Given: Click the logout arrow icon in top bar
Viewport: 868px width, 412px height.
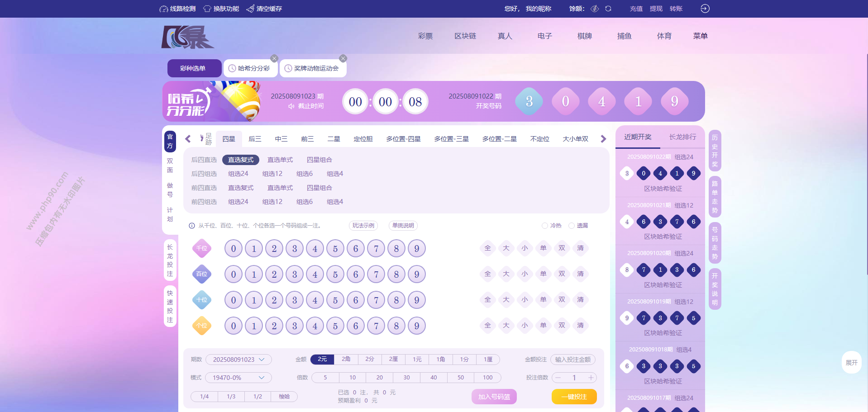Looking at the screenshot, I should pos(705,9).
